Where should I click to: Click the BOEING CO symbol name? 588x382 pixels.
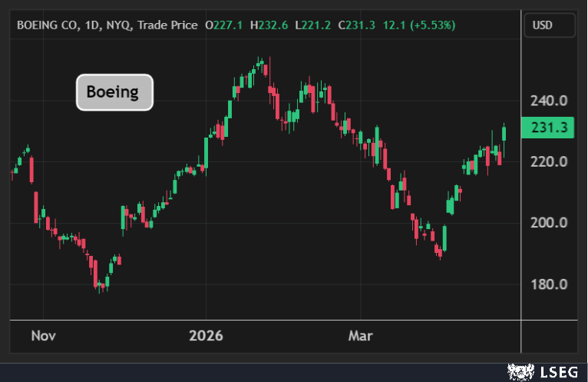point(45,25)
